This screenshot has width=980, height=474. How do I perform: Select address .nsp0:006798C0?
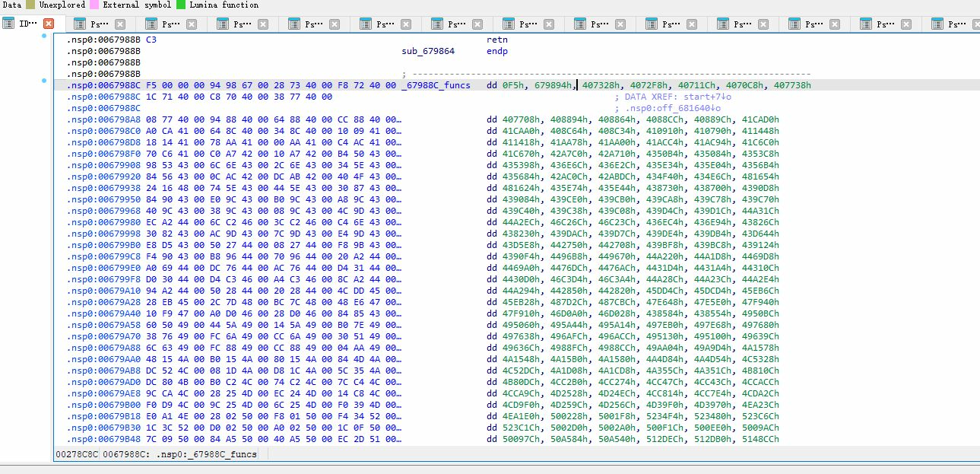pyautogui.click(x=103, y=131)
